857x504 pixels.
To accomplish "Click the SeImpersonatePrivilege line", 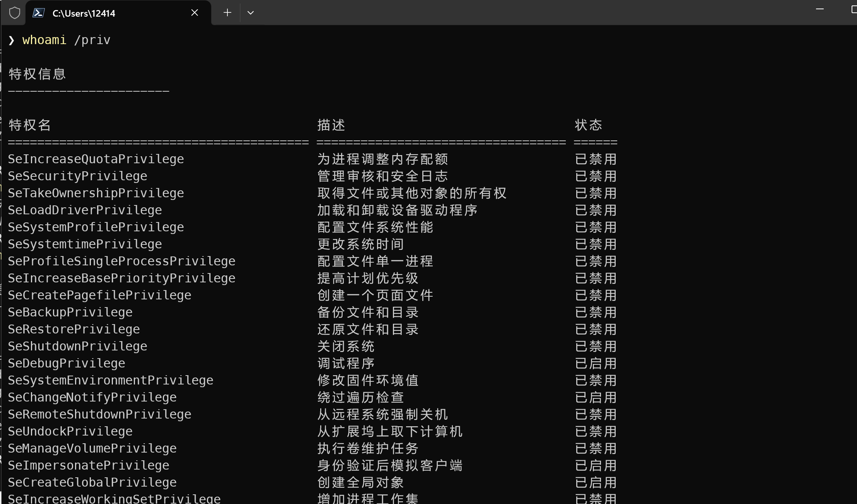I will 89,465.
